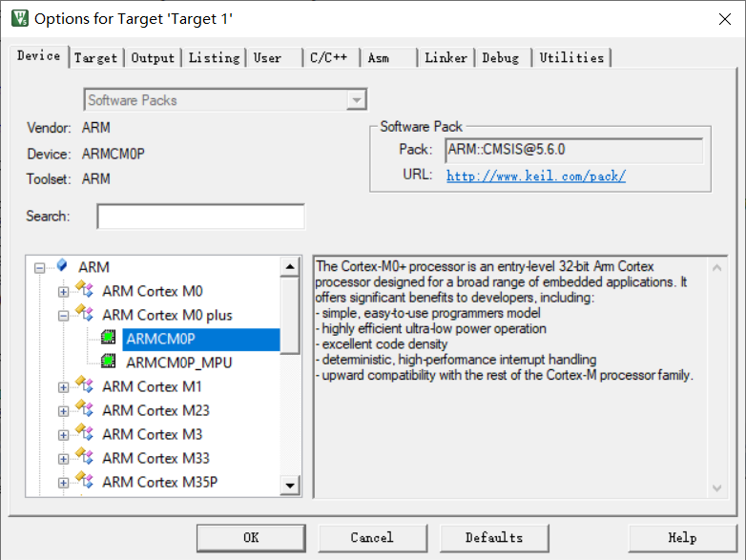Screen dimensions: 746x560
Task: Click the Cortex-M0+ description text
Action: (504, 321)
